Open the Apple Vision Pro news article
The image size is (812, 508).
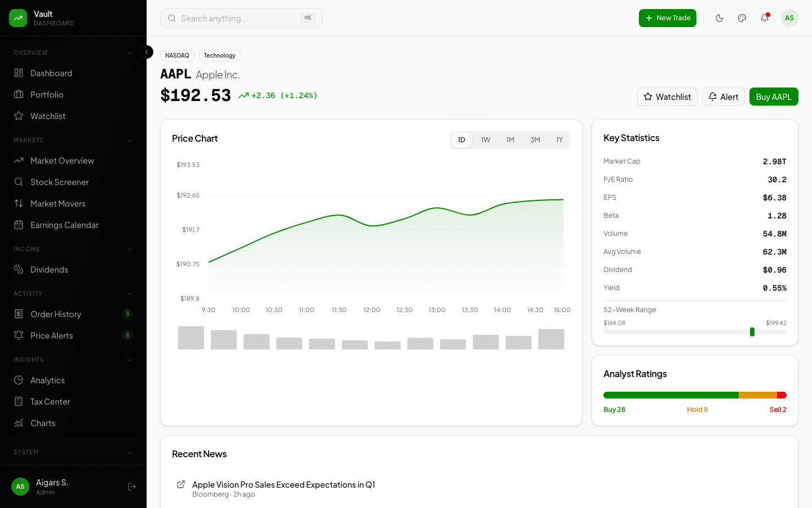pos(284,484)
